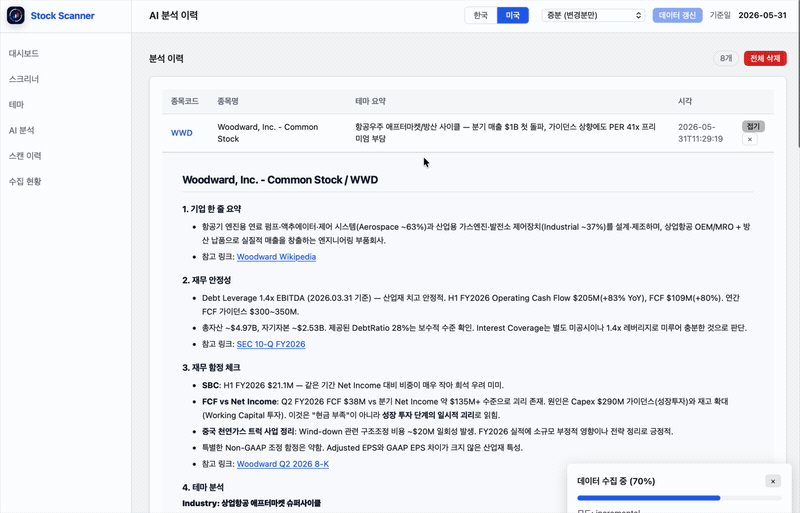Click the 데이터 갱신 button

coord(677,15)
